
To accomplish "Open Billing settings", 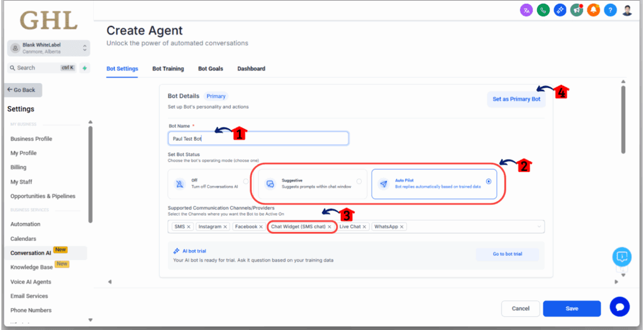I will (x=18, y=167).
